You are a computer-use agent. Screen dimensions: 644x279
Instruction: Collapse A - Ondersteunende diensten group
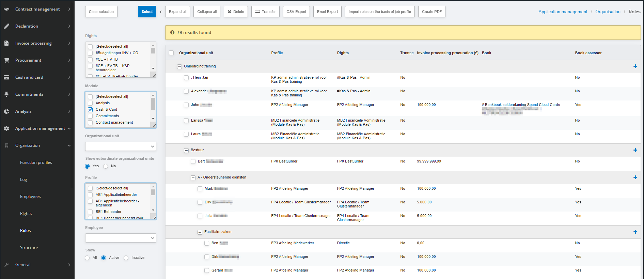coord(193,178)
